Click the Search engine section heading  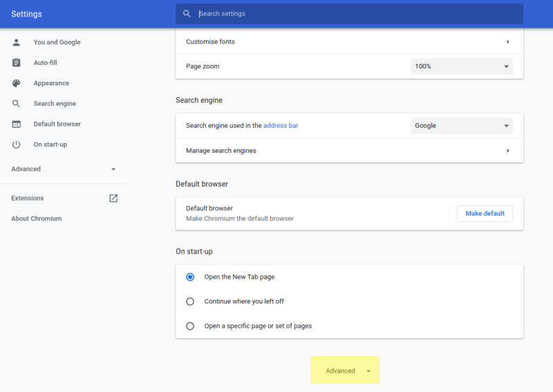(199, 100)
